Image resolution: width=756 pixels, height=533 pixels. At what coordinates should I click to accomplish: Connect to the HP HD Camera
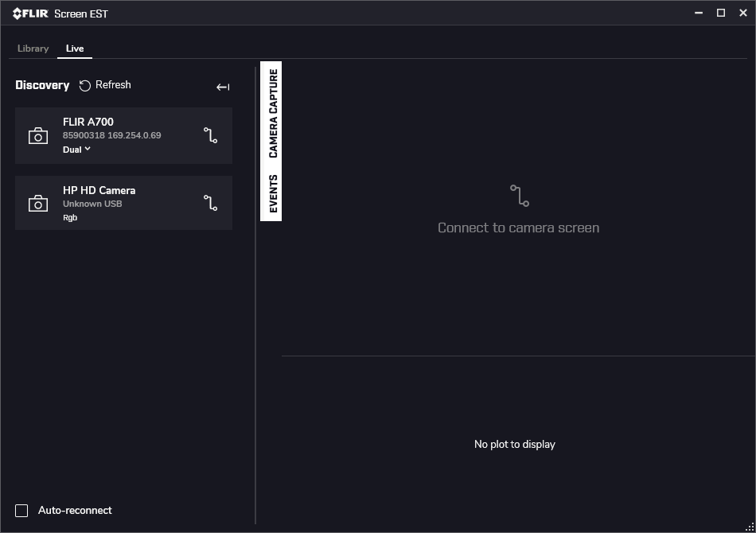(210, 204)
